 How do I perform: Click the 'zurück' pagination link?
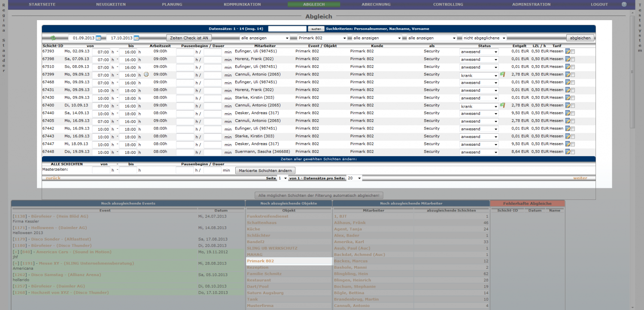(x=53, y=178)
